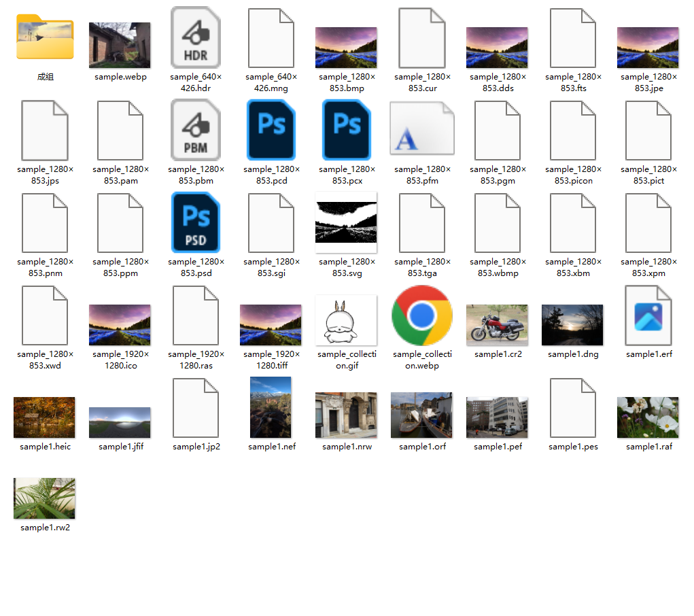Viewport: 694px width, 616px height.
Task: Select the sample_1280×853.pcx Photoshop icon
Action: click(347, 130)
